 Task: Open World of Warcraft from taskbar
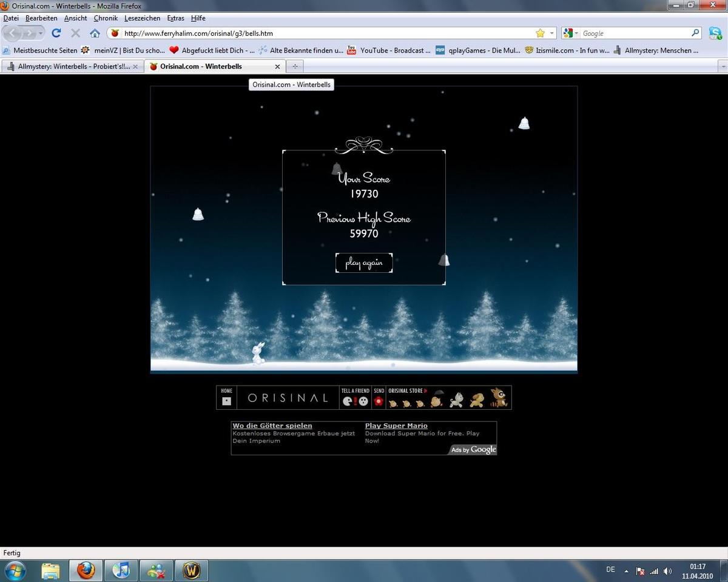[192, 570]
